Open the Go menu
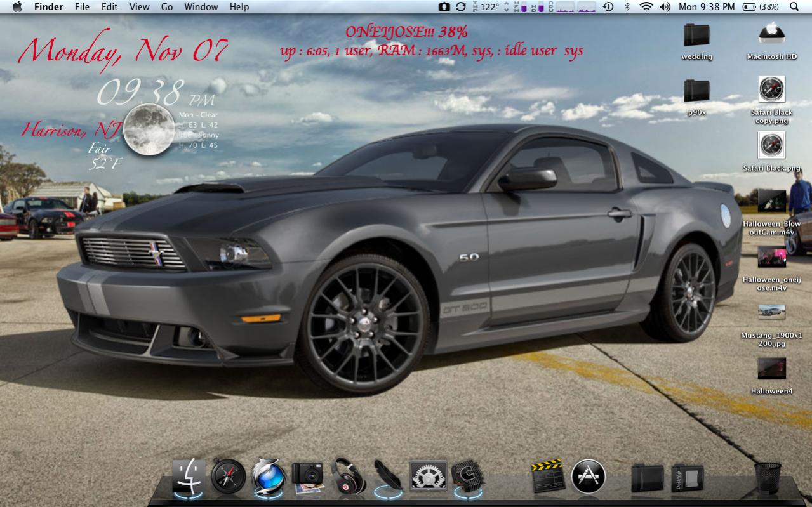812x507 pixels. (x=167, y=6)
